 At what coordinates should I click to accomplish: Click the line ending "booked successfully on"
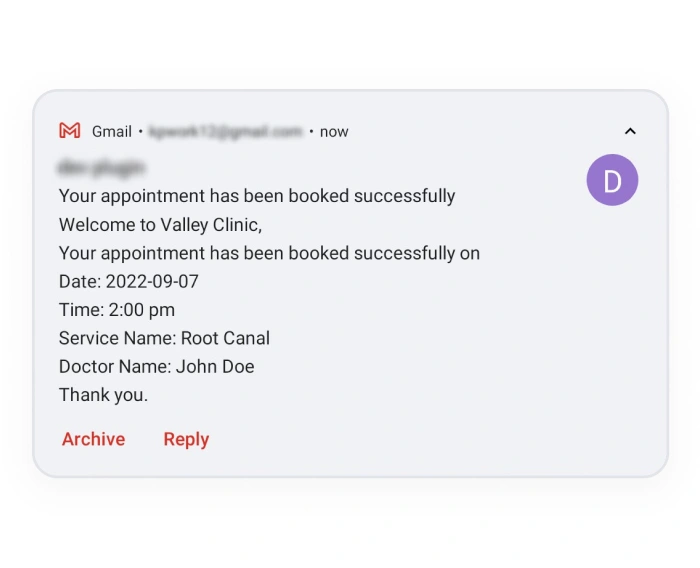coord(269,253)
